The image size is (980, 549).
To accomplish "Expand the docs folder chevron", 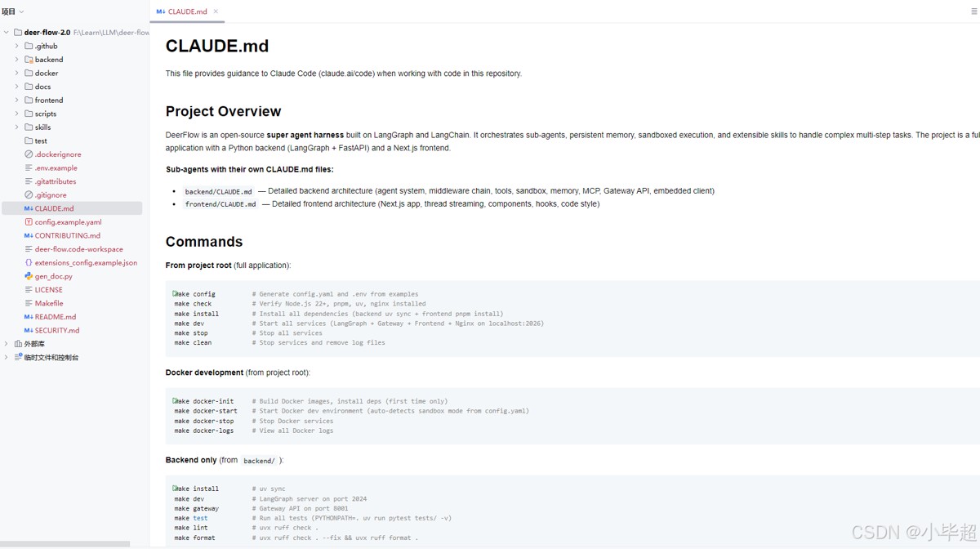I will (17, 87).
